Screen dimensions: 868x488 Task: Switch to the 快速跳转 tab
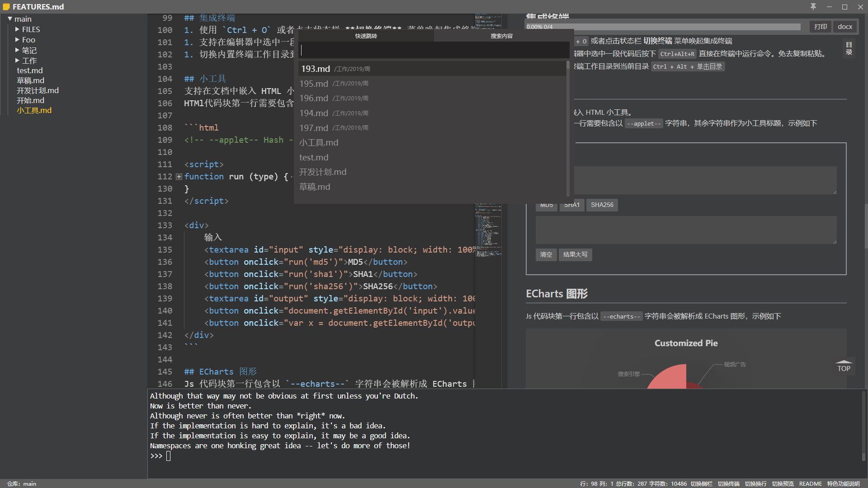pos(365,36)
